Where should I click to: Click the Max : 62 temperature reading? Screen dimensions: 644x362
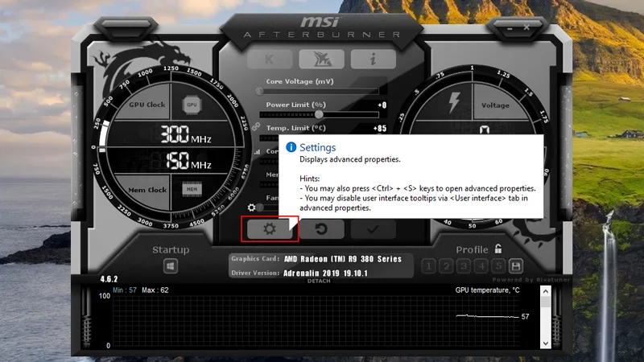coord(155,290)
